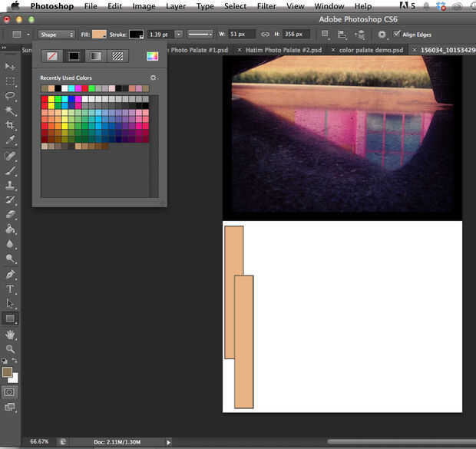Select the Clone Stamp tool
This screenshot has width=476, height=449.
(10, 185)
